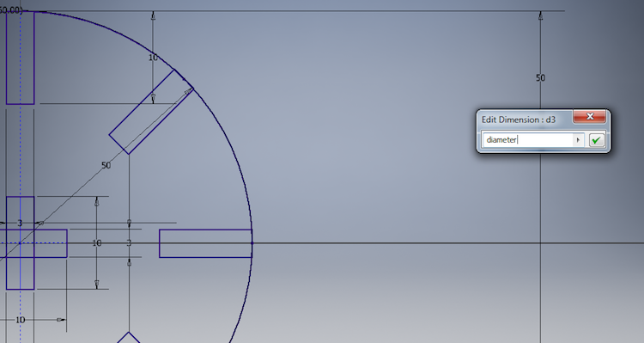Select the vertical '50' dimension at right
This screenshot has height=343, width=644.
(540, 77)
